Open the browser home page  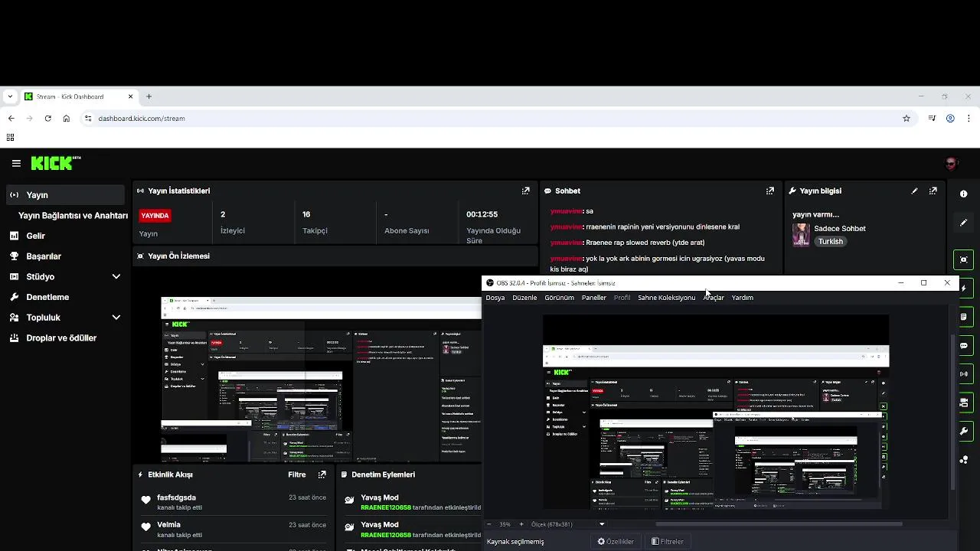point(66,119)
